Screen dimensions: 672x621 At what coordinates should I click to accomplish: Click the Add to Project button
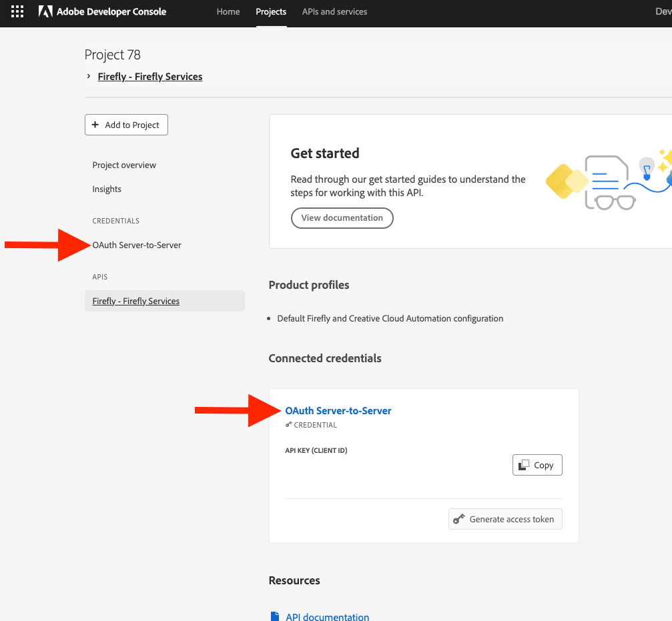(x=126, y=125)
